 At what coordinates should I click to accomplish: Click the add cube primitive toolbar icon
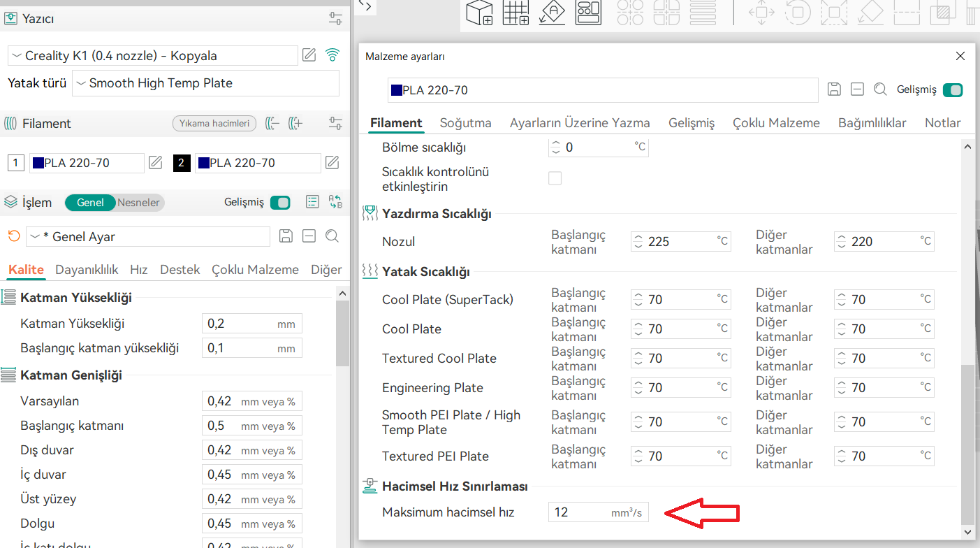pyautogui.click(x=479, y=13)
